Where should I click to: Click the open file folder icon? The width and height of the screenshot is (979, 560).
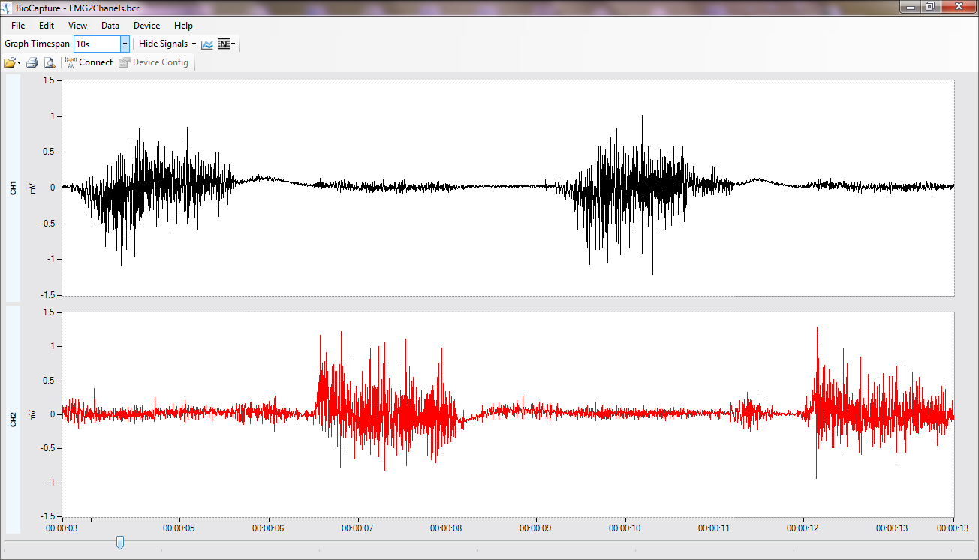pyautogui.click(x=10, y=63)
